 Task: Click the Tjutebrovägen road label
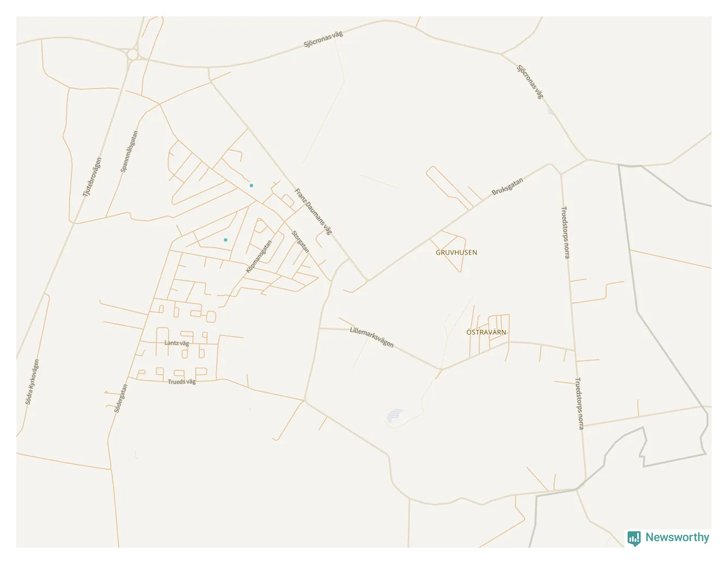click(x=92, y=177)
